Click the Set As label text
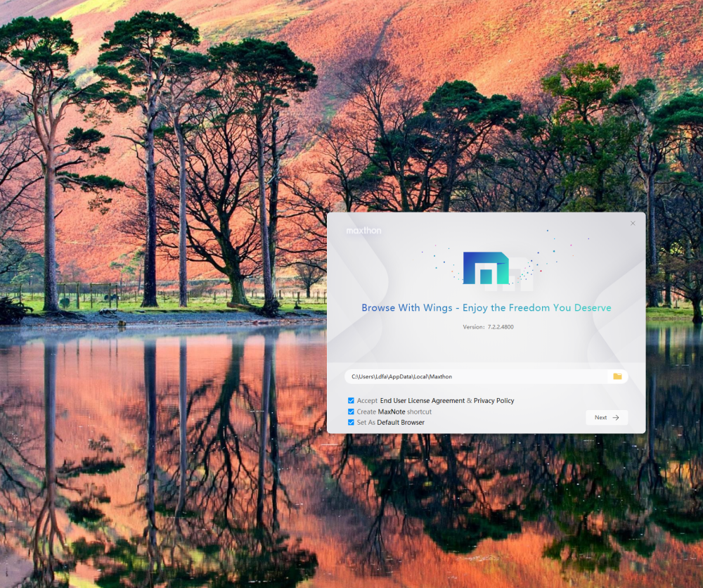 pyautogui.click(x=366, y=423)
